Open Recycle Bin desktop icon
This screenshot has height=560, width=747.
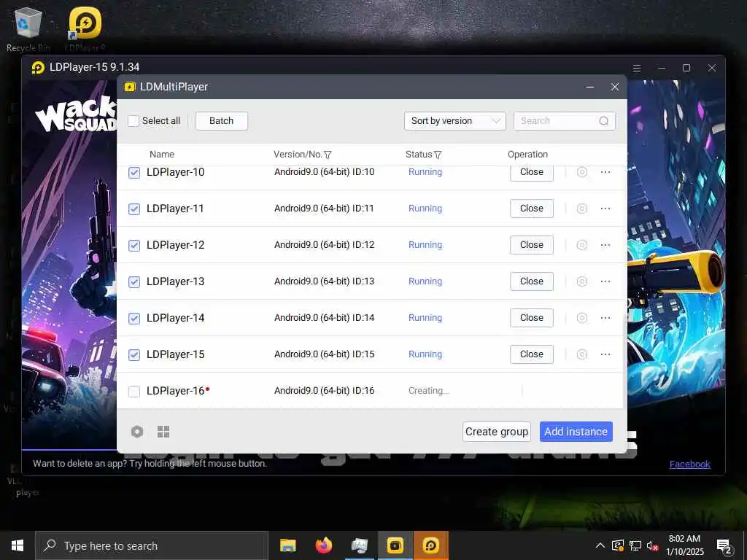28,29
